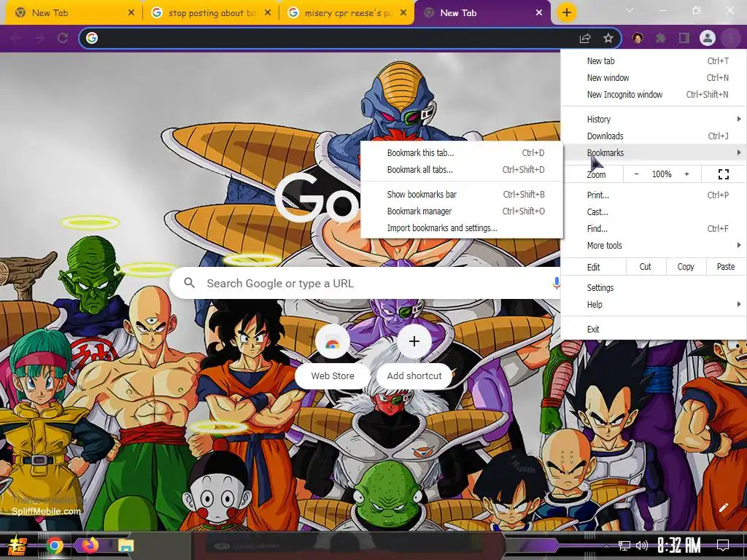This screenshot has height=560, width=747.
Task: Expand the Help submenu
Action: (x=654, y=304)
